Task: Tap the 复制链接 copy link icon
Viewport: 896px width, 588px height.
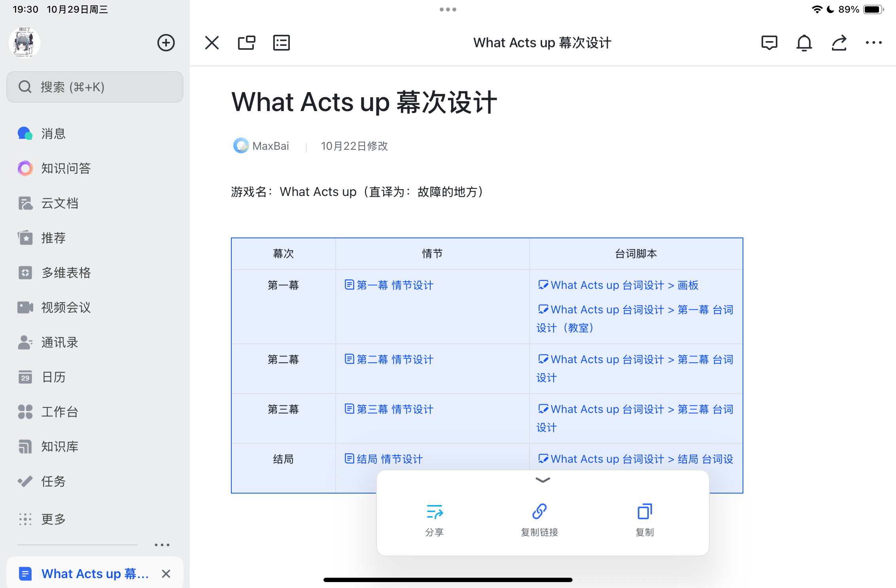Action: coord(539,512)
